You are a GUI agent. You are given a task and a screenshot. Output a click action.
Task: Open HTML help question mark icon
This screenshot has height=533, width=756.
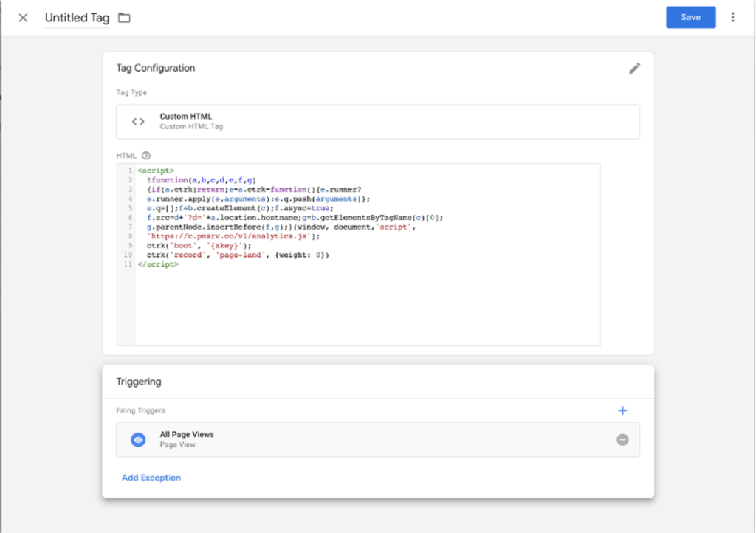(x=146, y=156)
